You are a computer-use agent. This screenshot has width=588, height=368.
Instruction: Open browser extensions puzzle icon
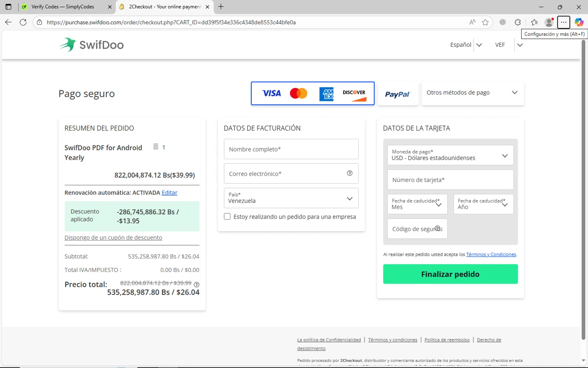pyautogui.click(x=518, y=22)
